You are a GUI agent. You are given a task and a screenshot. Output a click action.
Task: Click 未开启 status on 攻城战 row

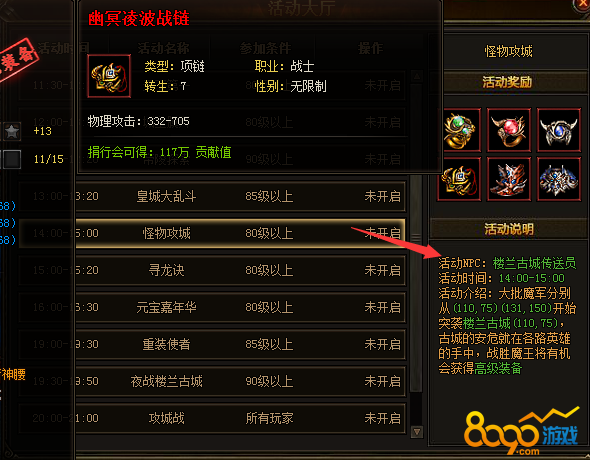point(382,418)
